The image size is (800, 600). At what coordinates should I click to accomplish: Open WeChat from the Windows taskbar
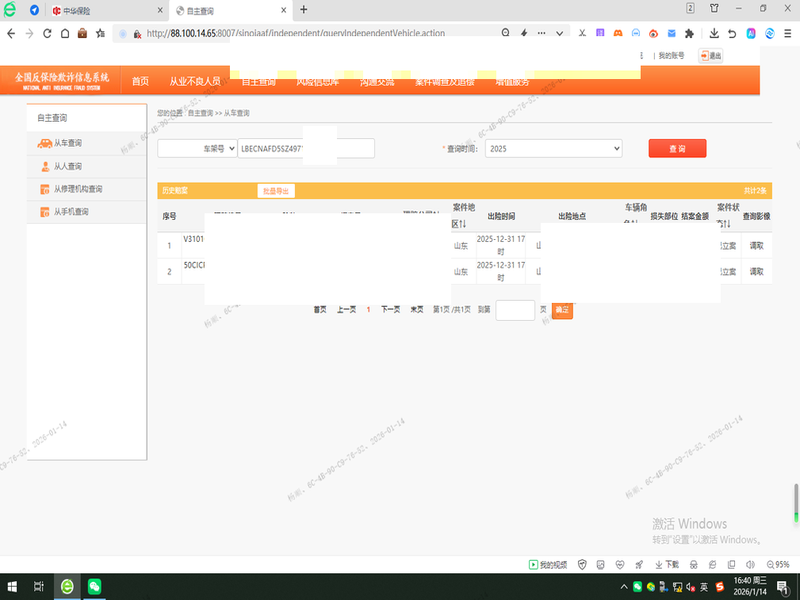click(x=94, y=586)
